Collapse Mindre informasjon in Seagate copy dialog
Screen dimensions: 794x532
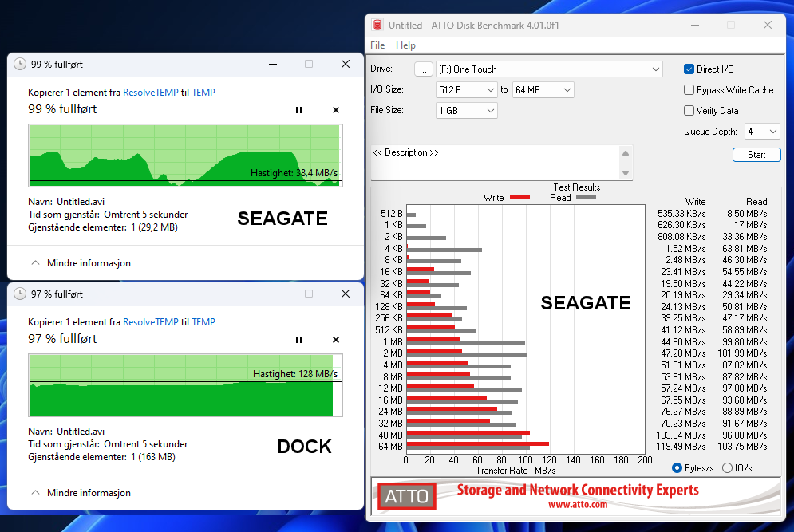81,262
